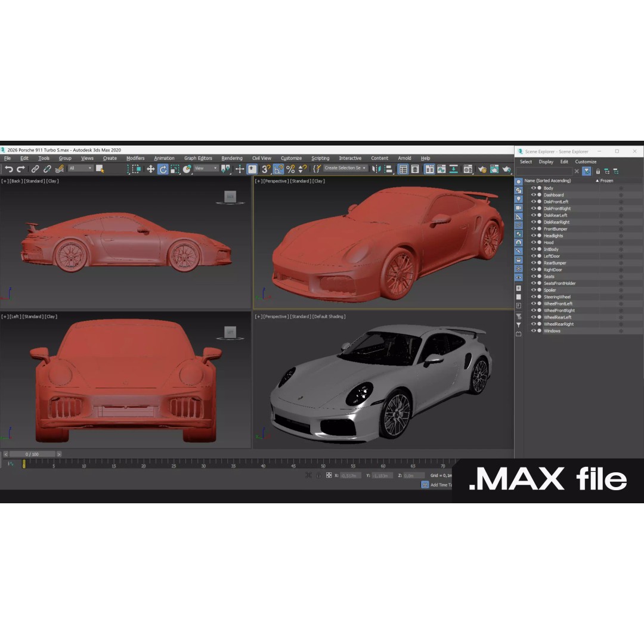Toggle Display Cameras filter in Scene Explorer
Image resolution: width=644 pixels, height=644 pixels.
tap(519, 208)
